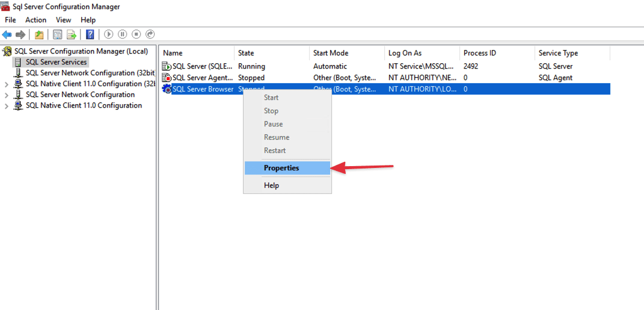The height and width of the screenshot is (310, 644).
Task: Click the Pause Service toolbar icon
Action: click(123, 35)
